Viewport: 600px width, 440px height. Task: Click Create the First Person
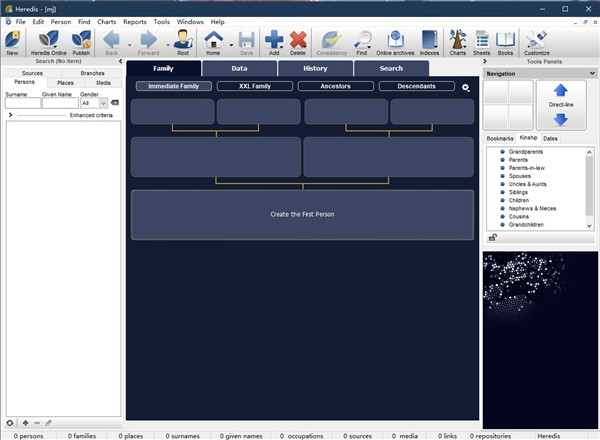302,215
